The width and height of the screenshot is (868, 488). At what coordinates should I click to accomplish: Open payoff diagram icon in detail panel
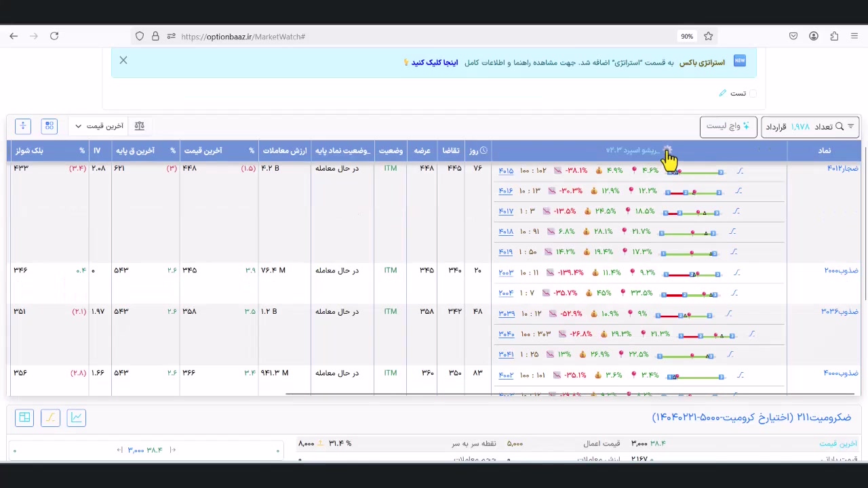(x=50, y=418)
